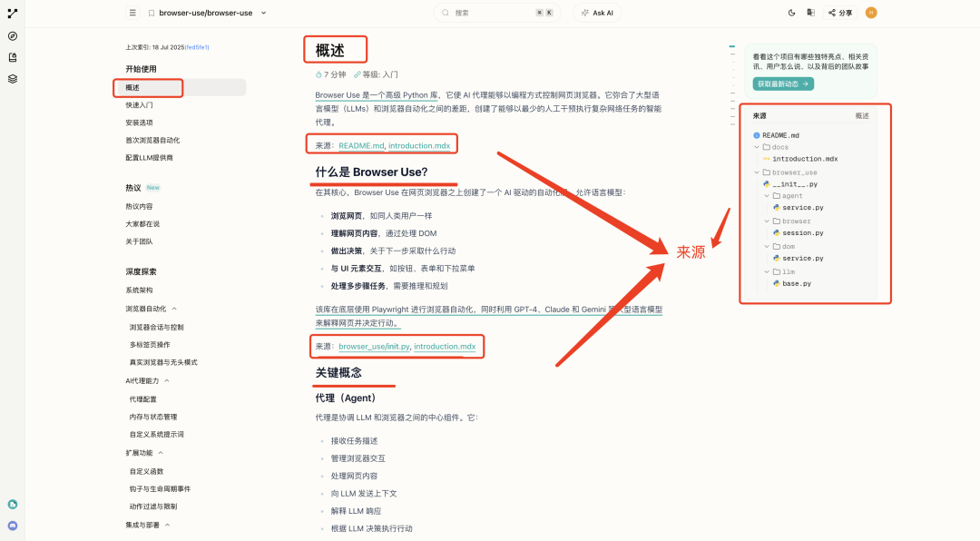Toggle the sidebar with the hamburger icon
This screenshot has height=541, width=980.
coord(132,13)
